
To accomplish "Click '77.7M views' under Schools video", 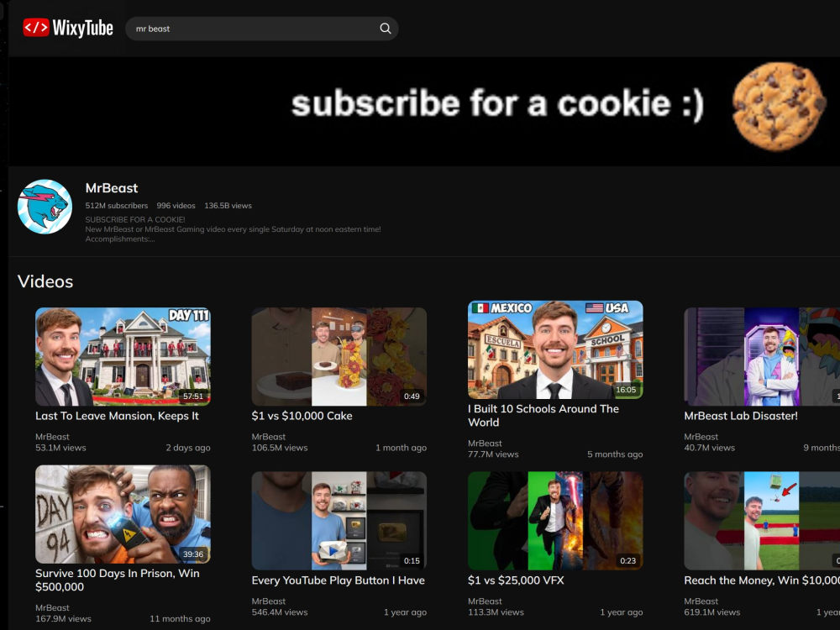I will 493,454.
